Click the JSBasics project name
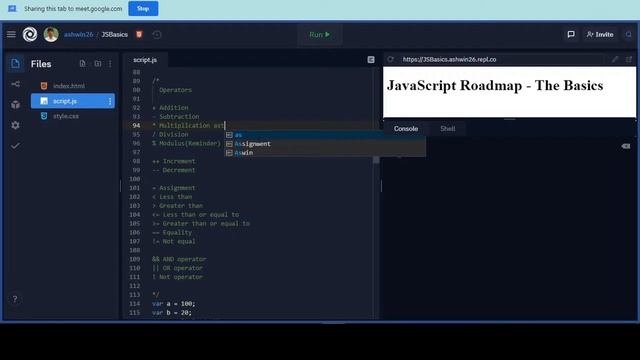The width and height of the screenshot is (640, 360). tap(114, 35)
